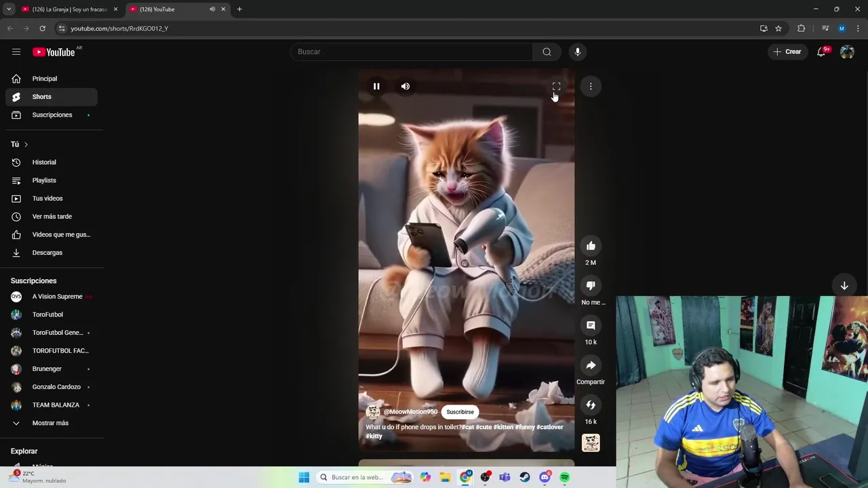Open the MeowMotion950 channel avatar
Screen dimensions: 868x488
coord(373,412)
